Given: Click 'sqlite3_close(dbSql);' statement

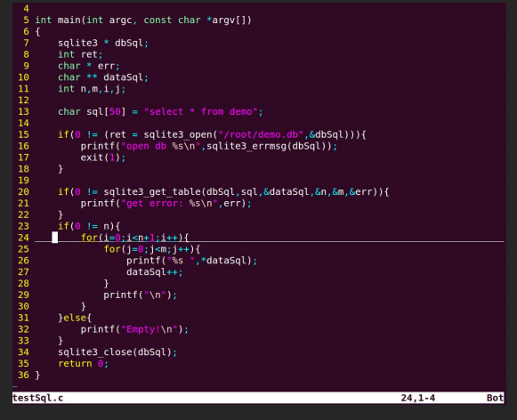Looking at the screenshot, I should pos(117,351).
